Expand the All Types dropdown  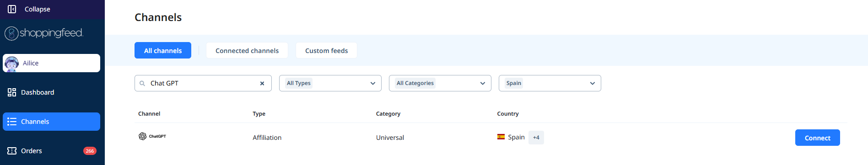(x=330, y=83)
